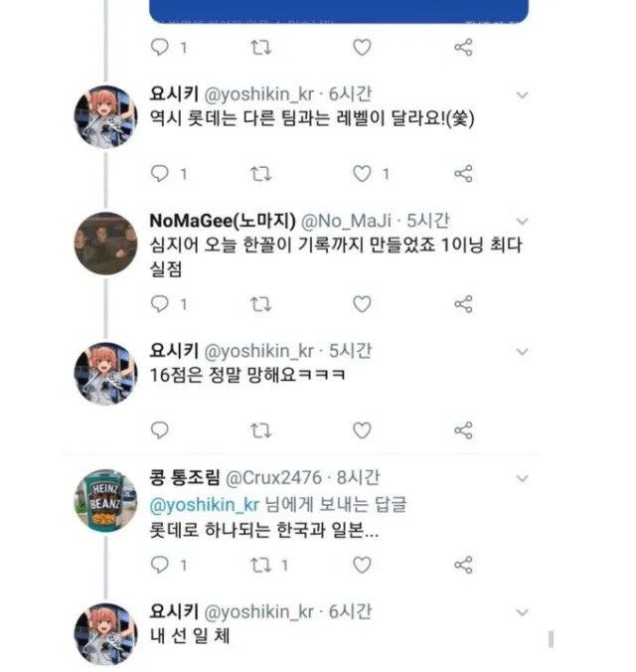This screenshot has height=672, width=636.
Task: Share the 16점은 정말 망해요 tweet
Action: (463, 430)
